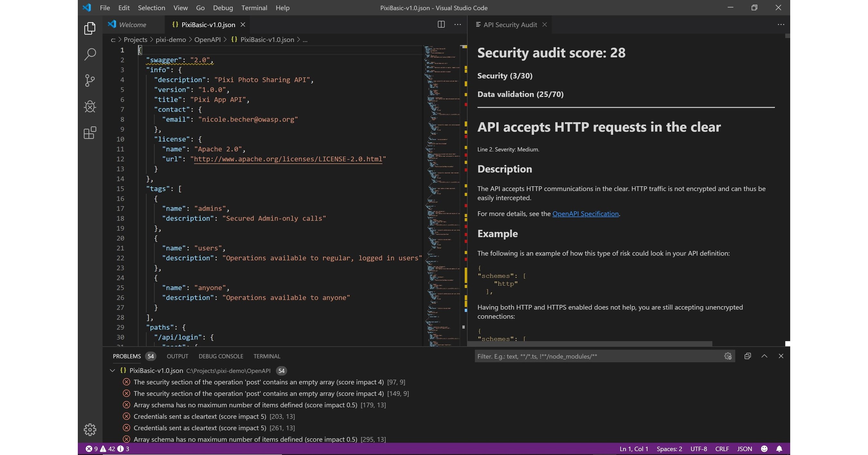
Task: Click Projects in the breadcrumb path
Action: tap(135, 40)
